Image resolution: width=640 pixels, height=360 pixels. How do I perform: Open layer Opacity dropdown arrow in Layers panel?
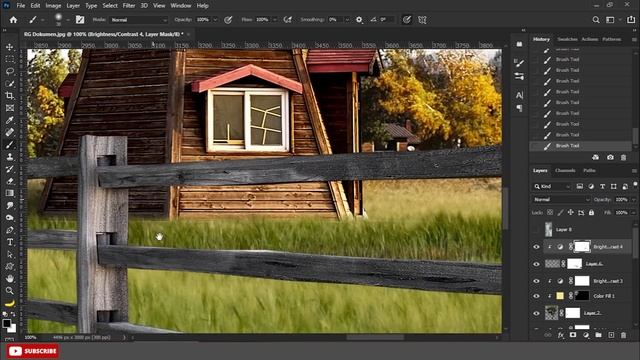pyautogui.click(x=633, y=200)
